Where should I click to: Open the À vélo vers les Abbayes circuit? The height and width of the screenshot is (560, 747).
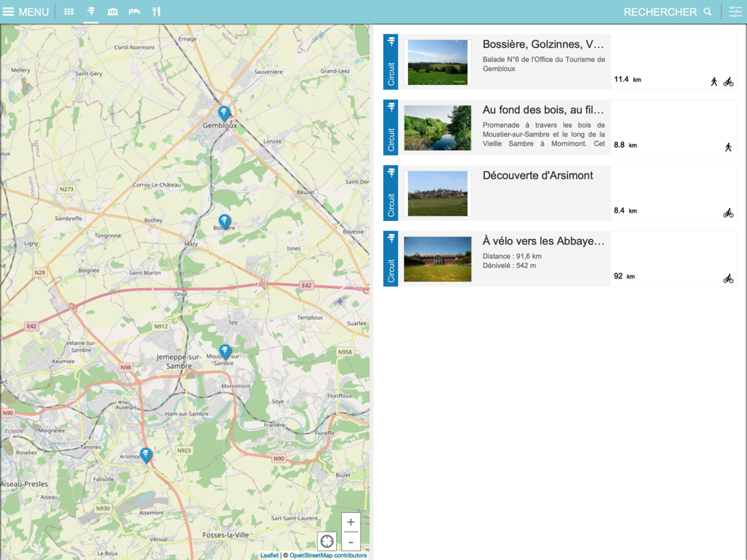(x=543, y=241)
